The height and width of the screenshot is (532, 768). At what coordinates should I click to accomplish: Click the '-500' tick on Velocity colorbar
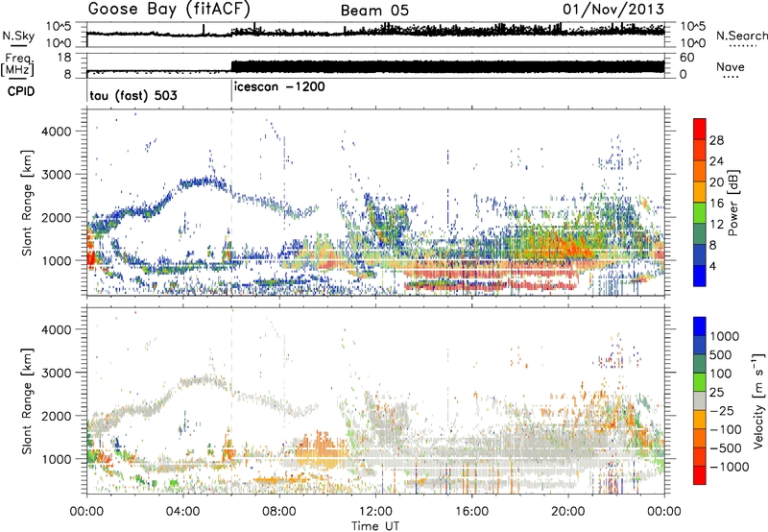726,448
